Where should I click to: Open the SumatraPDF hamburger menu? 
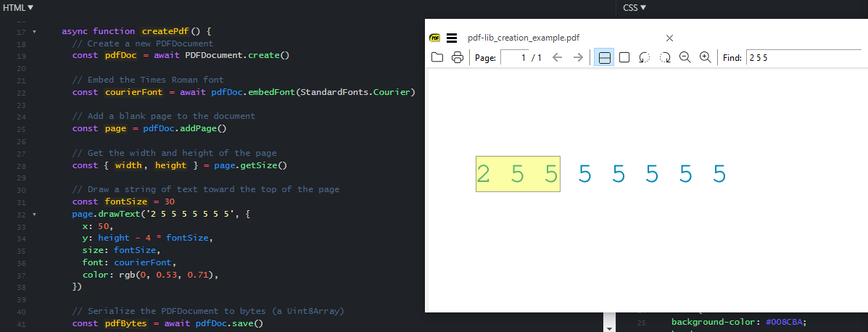pos(451,38)
